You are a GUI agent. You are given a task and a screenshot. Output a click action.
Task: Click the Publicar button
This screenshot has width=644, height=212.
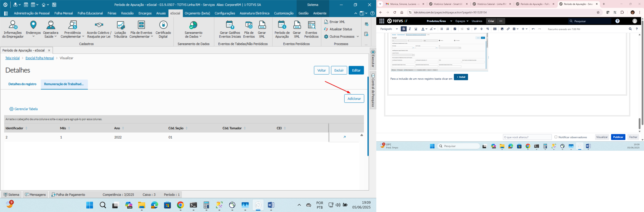point(618,137)
